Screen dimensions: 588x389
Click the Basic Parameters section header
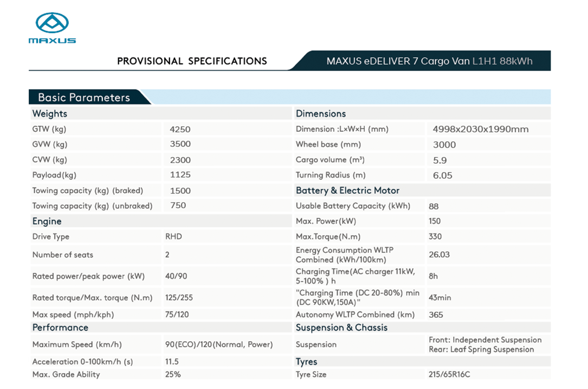(x=84, y=97)
